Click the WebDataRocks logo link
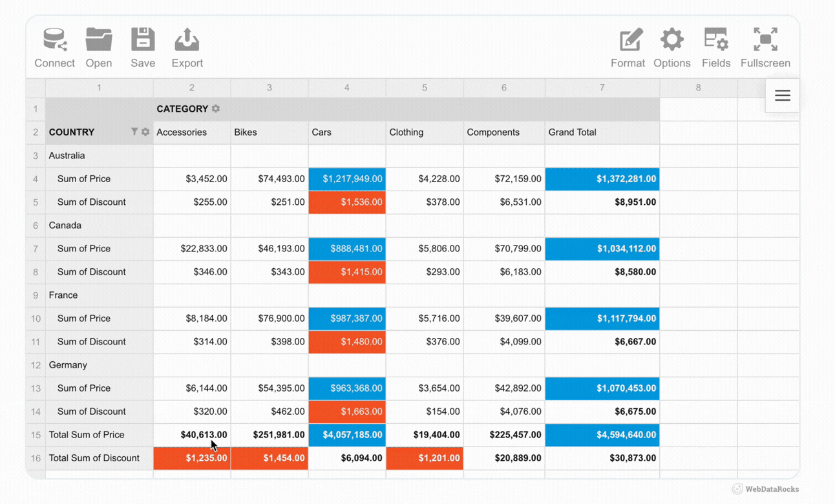 coord(765,489)
